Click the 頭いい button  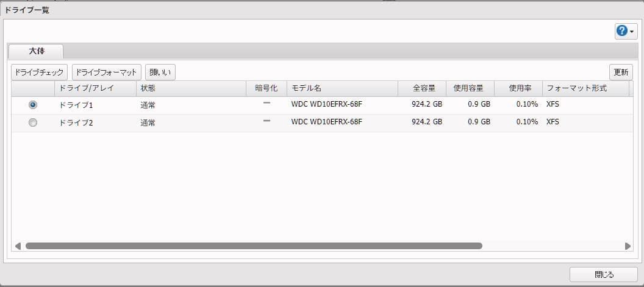point(160,73)
